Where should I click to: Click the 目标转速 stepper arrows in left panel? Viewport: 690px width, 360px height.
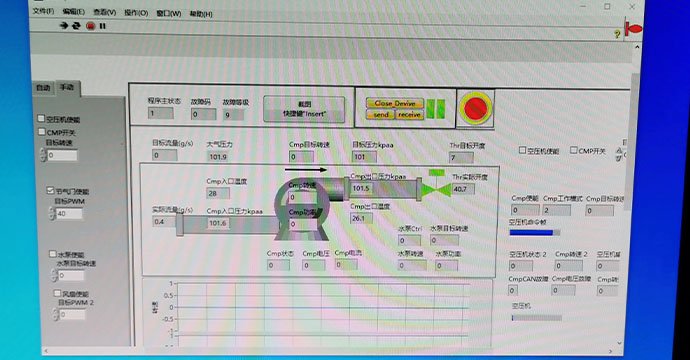[x=43, y=155]
